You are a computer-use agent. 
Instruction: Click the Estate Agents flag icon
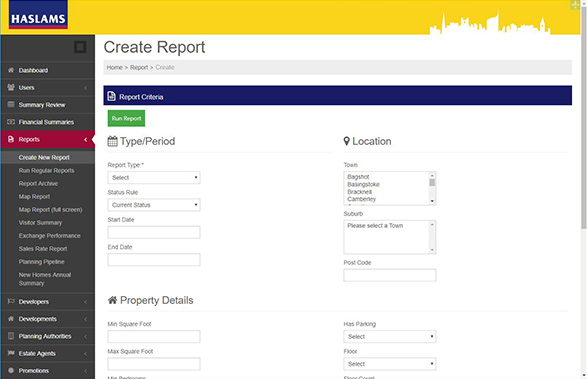tap(11, 353)
